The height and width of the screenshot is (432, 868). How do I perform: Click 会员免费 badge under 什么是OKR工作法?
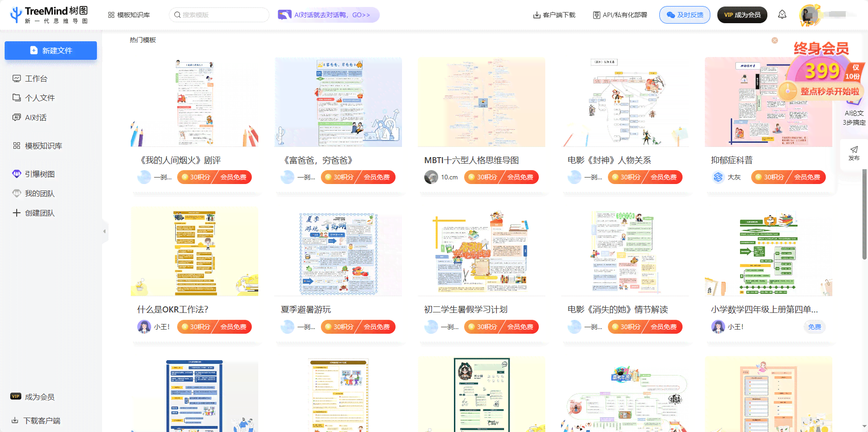click(233, 327)
